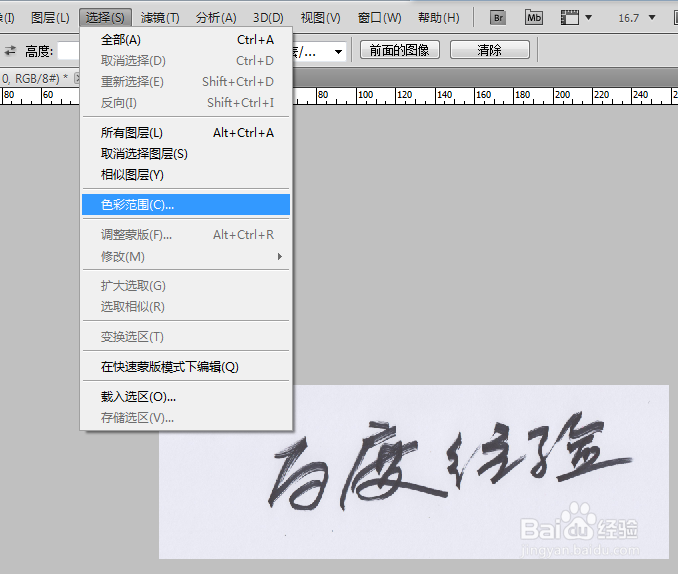
Task: Expand the view extras dropdown arrow
Action: point(588,18)
